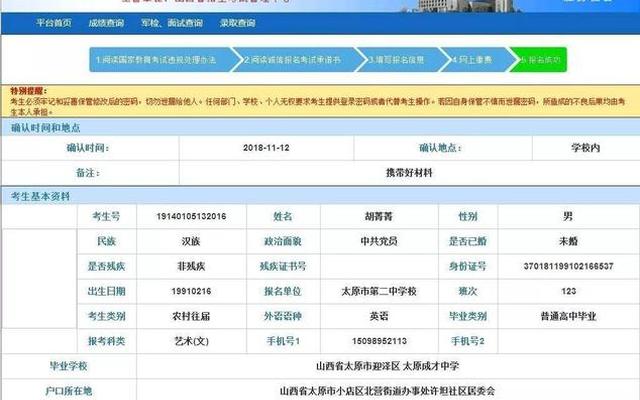
Task: Select the value 艺术(文)
Action: 191,341
